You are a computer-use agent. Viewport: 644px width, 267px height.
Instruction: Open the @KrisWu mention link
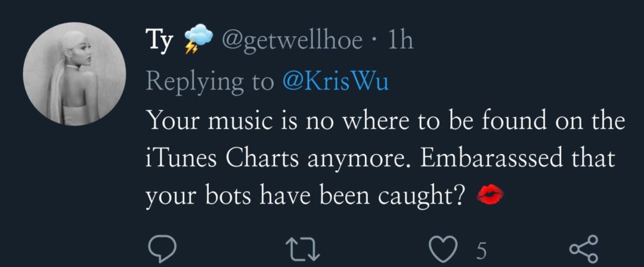coord(335,82)
